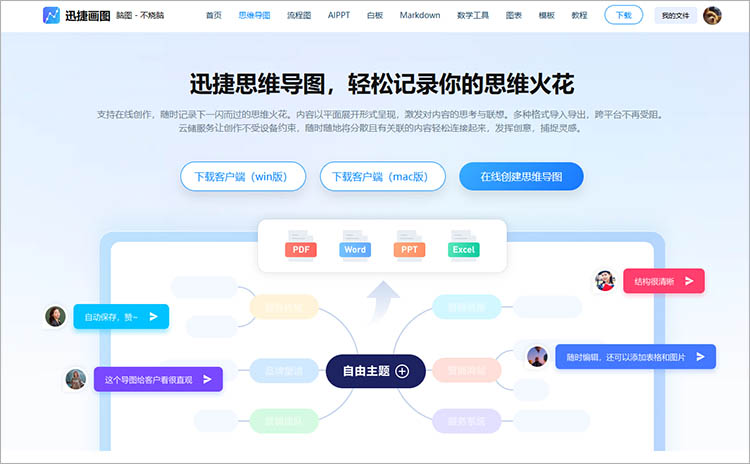The width and height of the screenshot is (750, 464).
Task: Click send arrow on 自动保存 bubble
Action: (154, 317)
